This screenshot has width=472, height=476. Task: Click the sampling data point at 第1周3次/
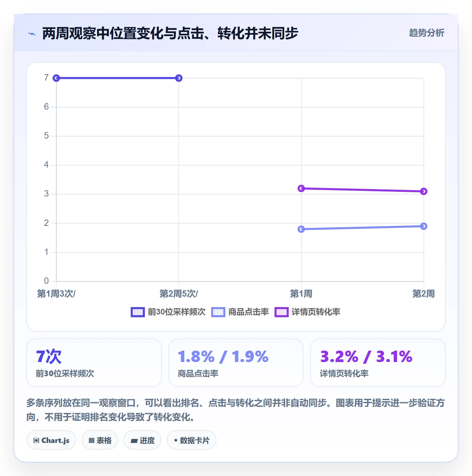tap(57, 78)
